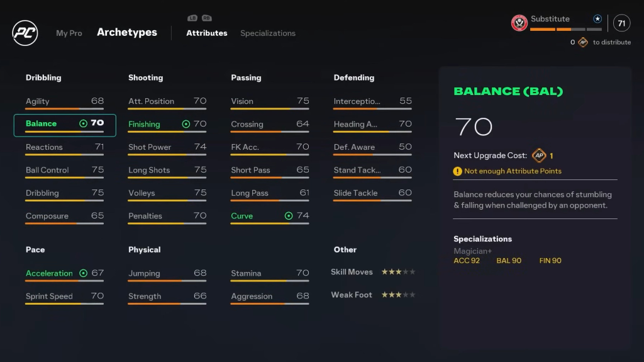Screen dimensions: 644x362
Task: Click the Curve specialization target marker
Action: 289,216
